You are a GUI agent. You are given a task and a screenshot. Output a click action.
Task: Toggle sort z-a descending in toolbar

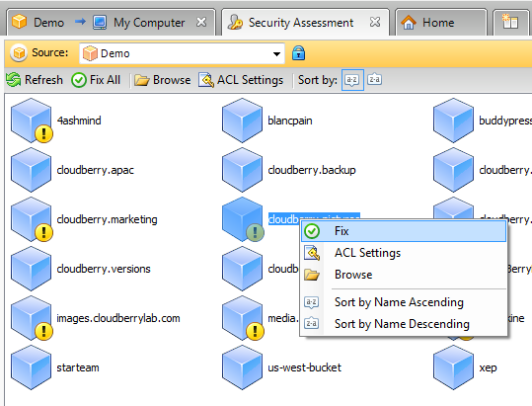(x=375, y=80)
